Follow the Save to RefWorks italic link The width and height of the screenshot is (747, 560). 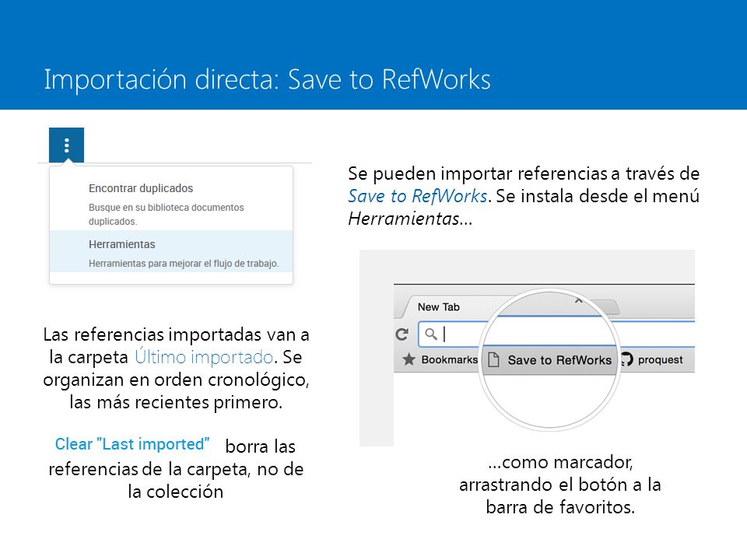(x=417, y=196)
